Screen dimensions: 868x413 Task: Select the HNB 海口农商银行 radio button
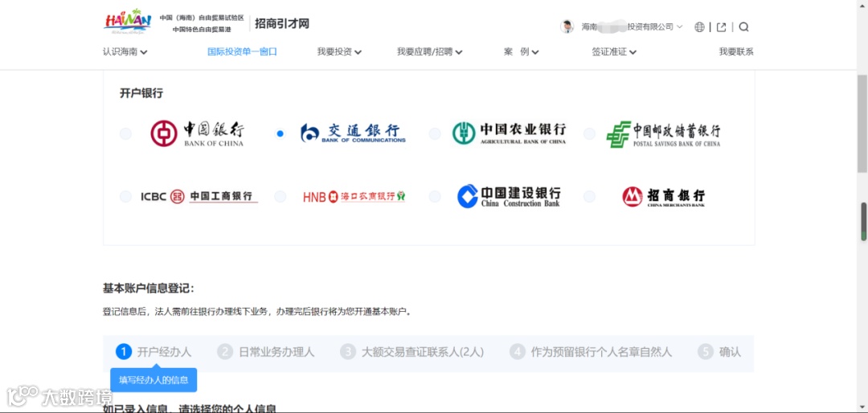[x=280, y=197]
